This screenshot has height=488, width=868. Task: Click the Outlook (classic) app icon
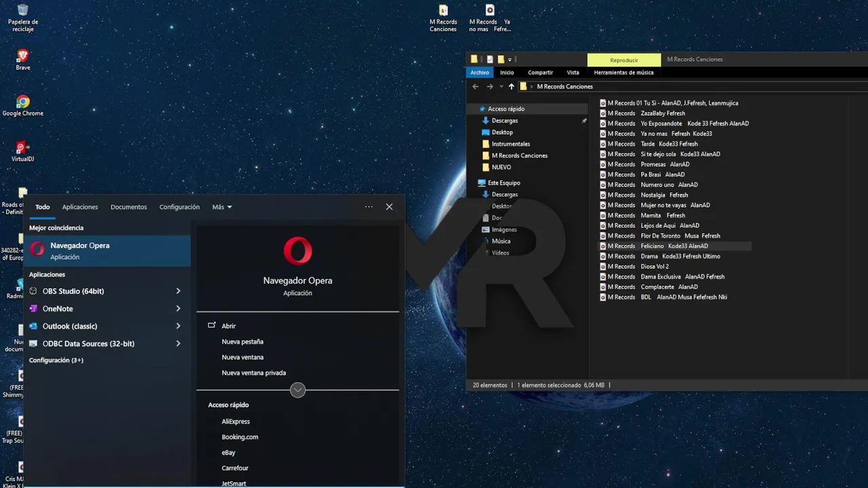[33, 326]
